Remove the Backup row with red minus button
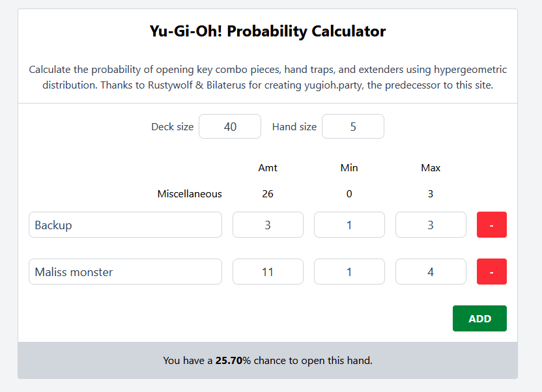This screenshot has height=392, width=542. pyautogui.click(x=491, y=225)
